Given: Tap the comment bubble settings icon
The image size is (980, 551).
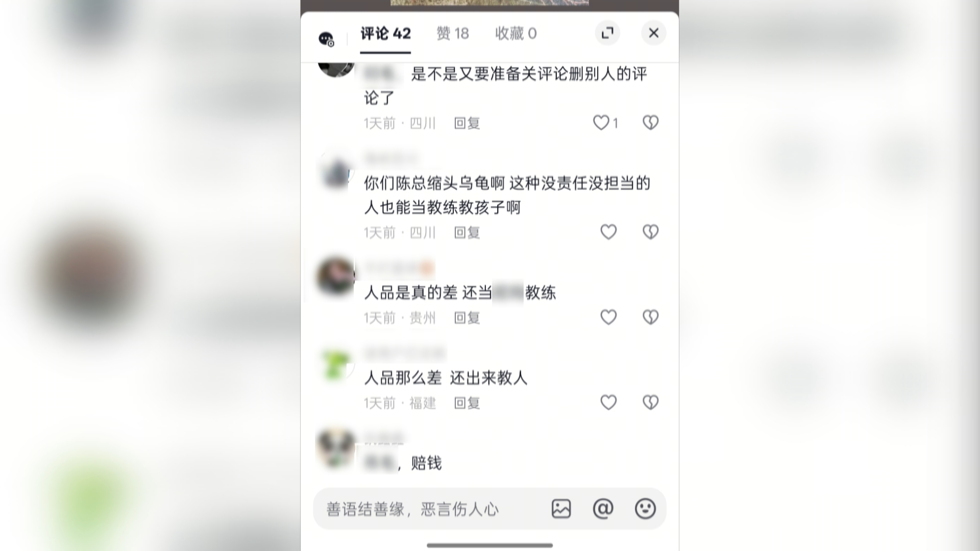Looking at the screenshot, I should (x=326, y=39).
